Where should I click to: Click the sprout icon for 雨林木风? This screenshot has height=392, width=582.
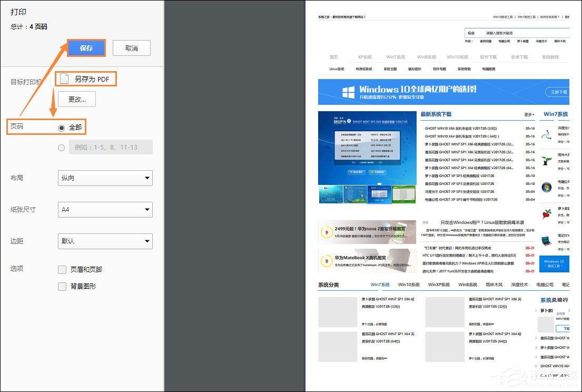[546, 160]
